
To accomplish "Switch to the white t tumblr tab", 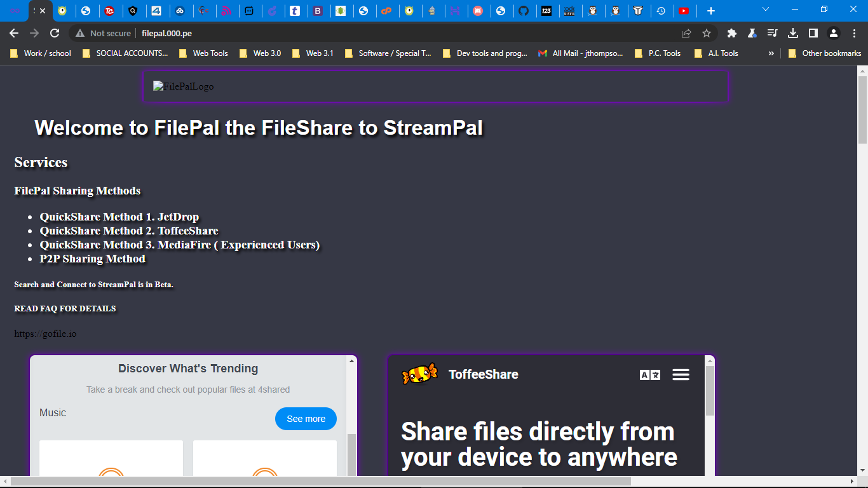I will (x=295, y=11).
